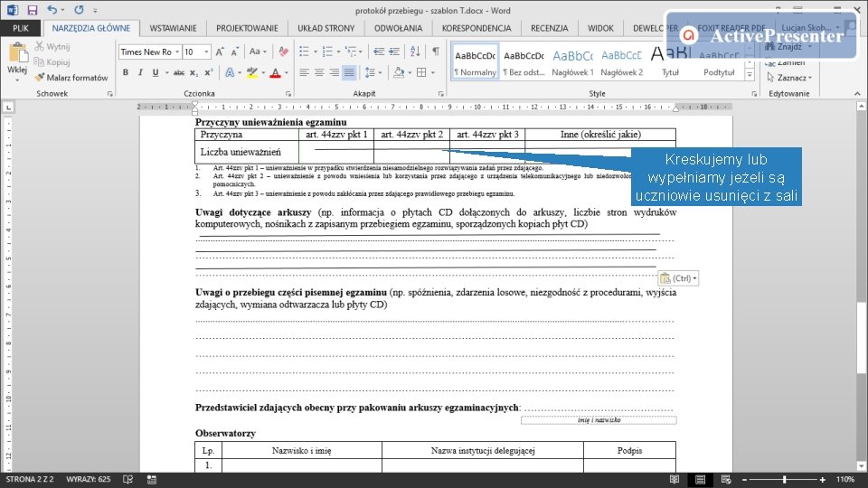The width and height of the screenshot is (868, 488).
Task: Decrease paragraph indent
Action: [x=379, y=52]
